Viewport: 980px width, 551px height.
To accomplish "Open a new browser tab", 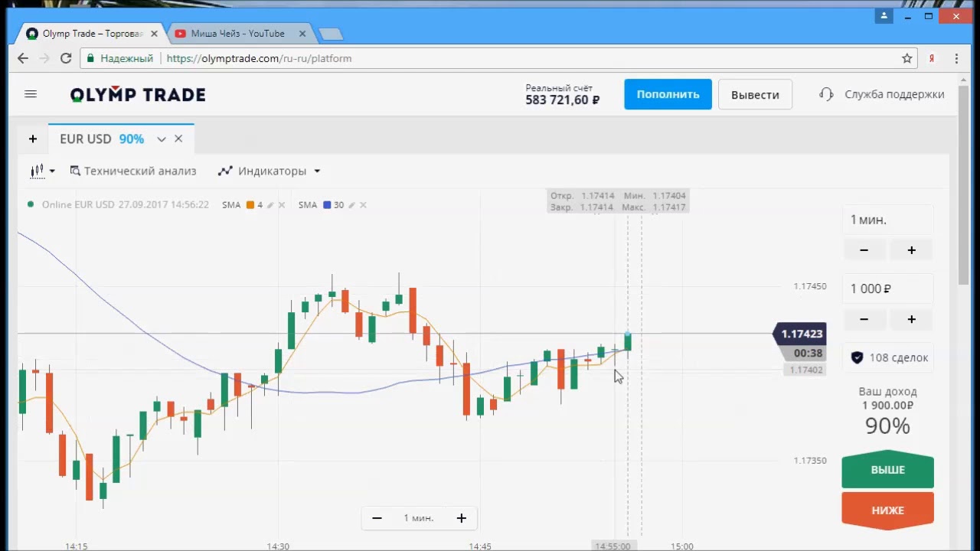I will point(330,34).
